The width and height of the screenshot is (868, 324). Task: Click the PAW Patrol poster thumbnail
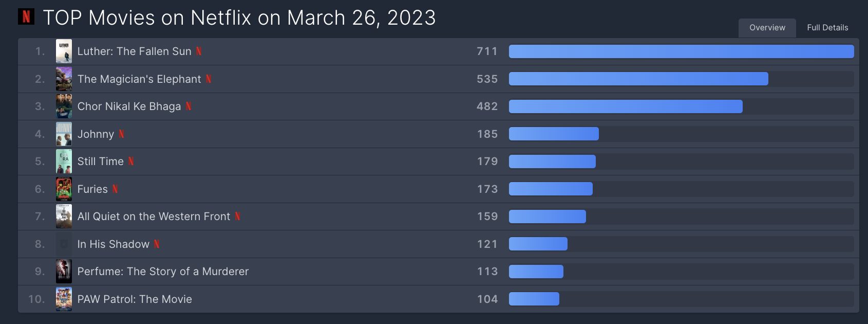click(x=64, y=299)
